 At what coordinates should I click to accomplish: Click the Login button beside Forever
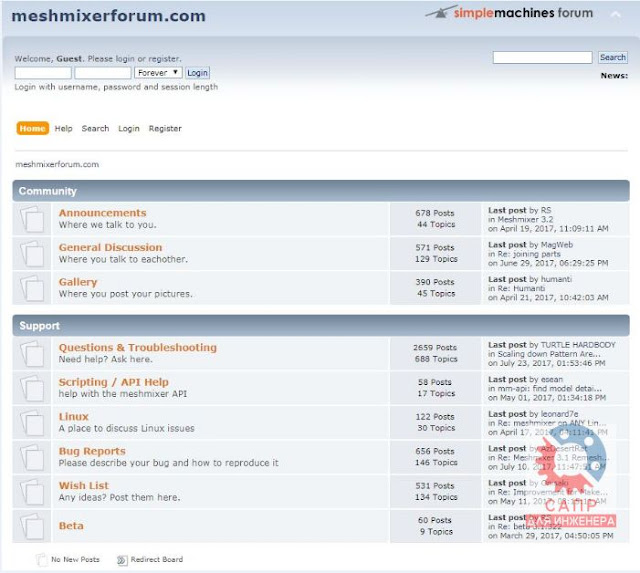coord(197,73)
